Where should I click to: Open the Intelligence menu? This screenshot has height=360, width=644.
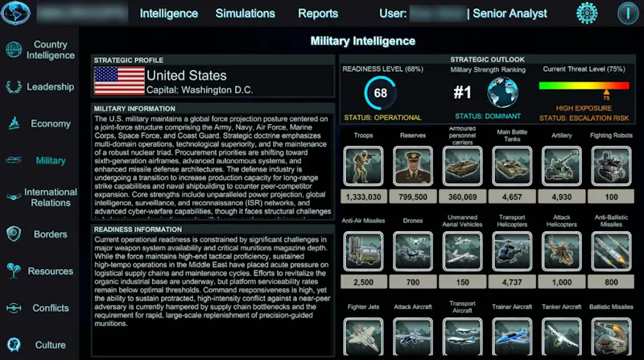pos(169,14)
